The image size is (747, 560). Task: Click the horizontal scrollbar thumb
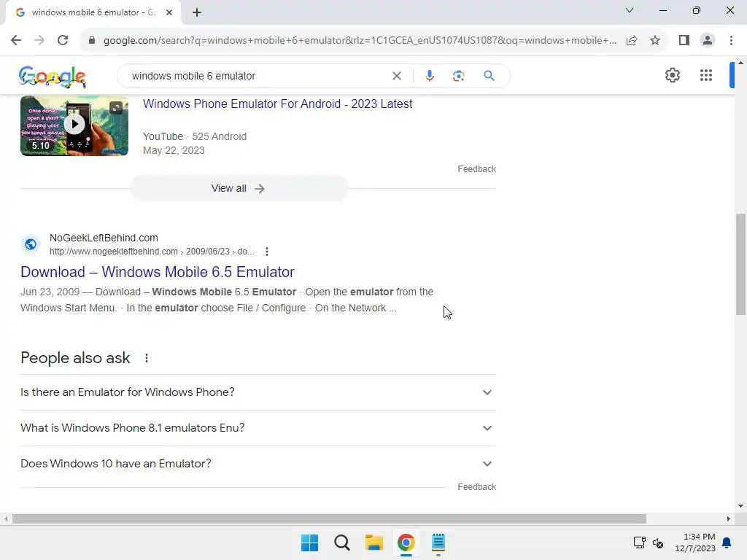click(329, 519)
